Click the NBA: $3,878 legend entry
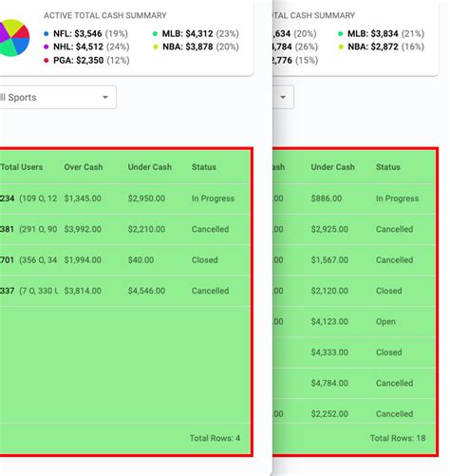 point(196,47)
